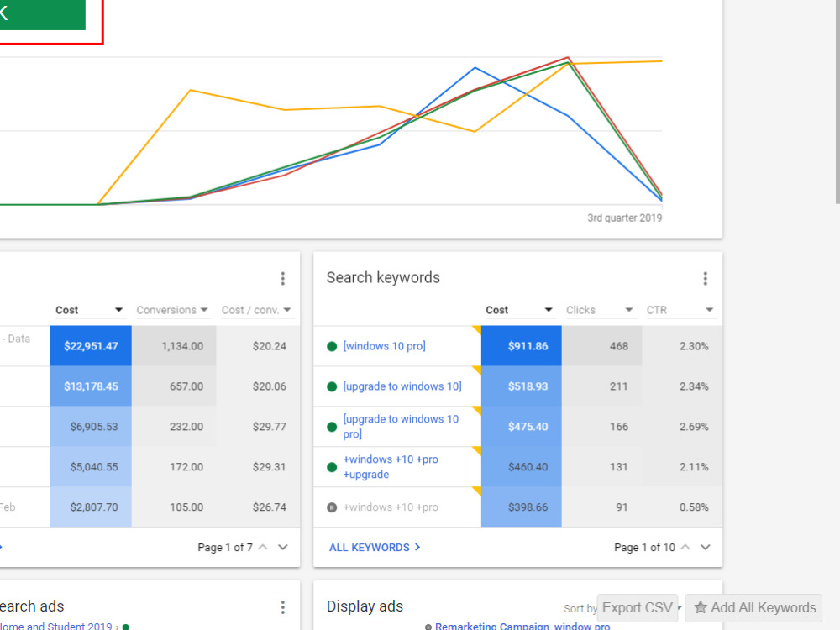840x630 pixels.
Task: Open Search keywords card three-dot menu
Action: 705,278
